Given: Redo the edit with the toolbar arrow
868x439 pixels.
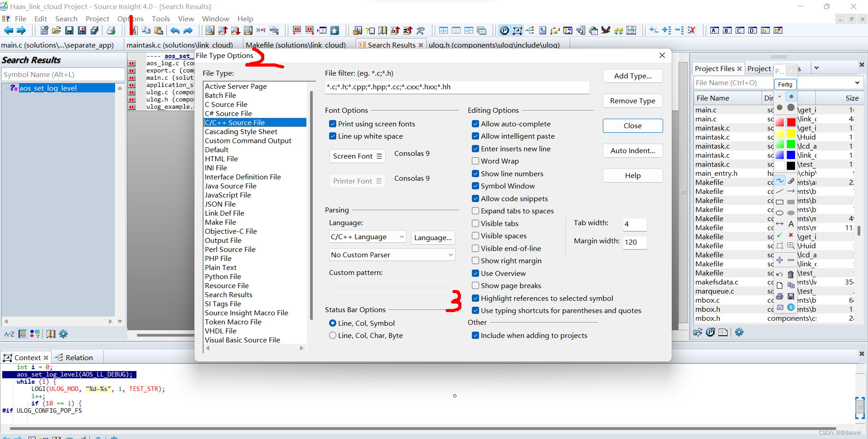Looking at the screenshot, I should click(x=188, y=30).
